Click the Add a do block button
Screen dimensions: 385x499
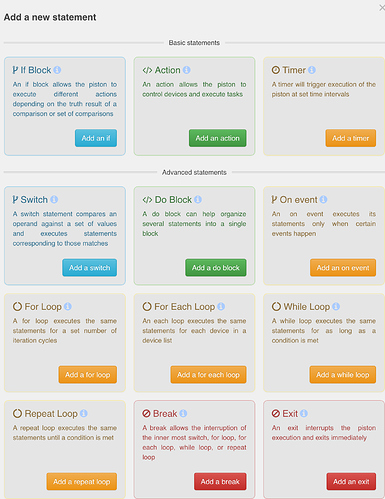pos(216,268)
